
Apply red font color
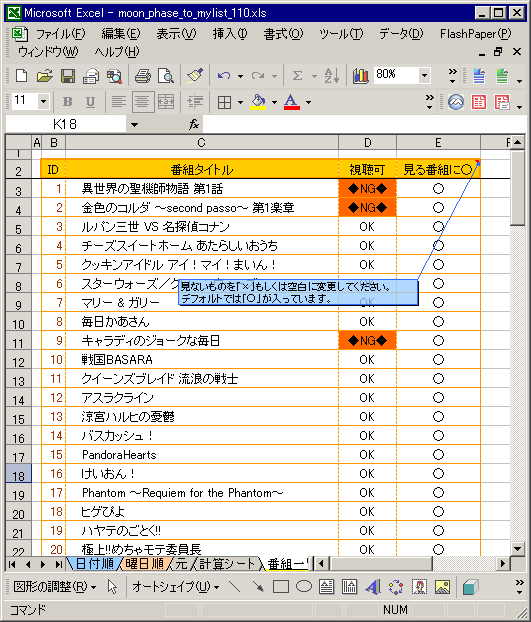(x=291, y=102)
